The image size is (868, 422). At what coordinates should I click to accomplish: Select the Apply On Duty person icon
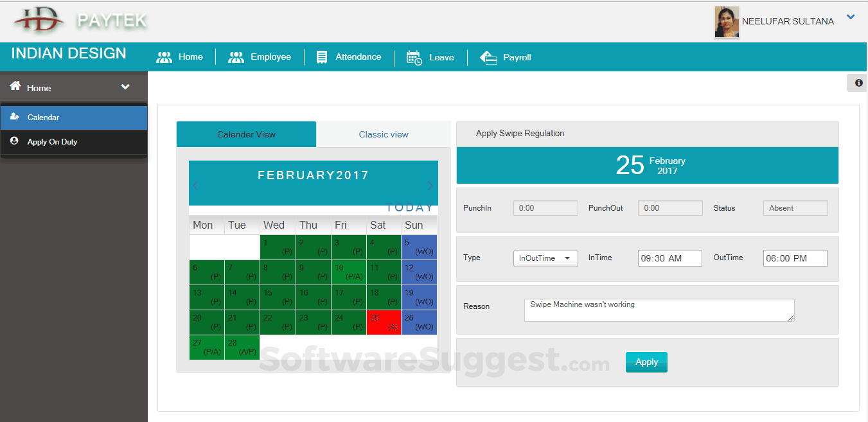[x=14, y=141]
